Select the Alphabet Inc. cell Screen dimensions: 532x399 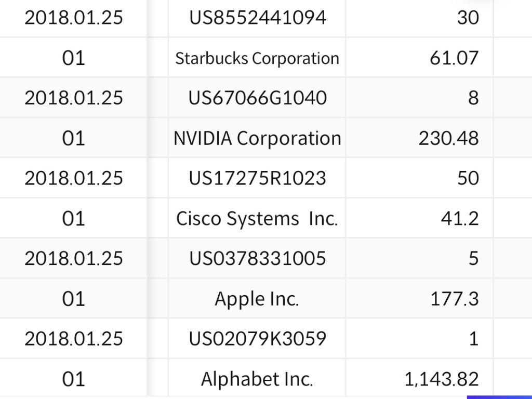[257, 379]
